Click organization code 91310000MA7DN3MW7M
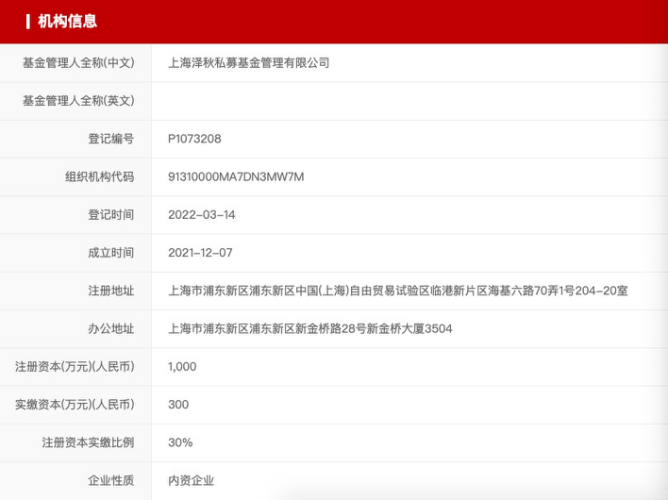This screenshot has height=500, width=668. click(236, 177)
